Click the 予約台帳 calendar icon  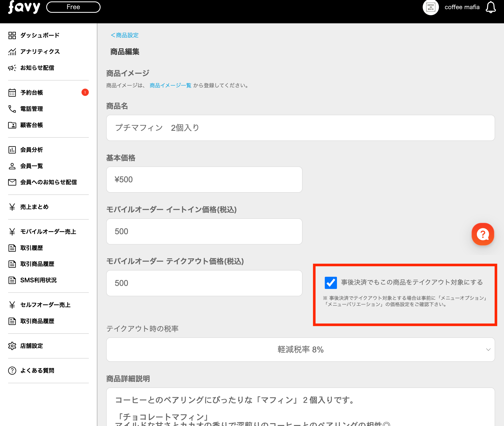[12, 92]
